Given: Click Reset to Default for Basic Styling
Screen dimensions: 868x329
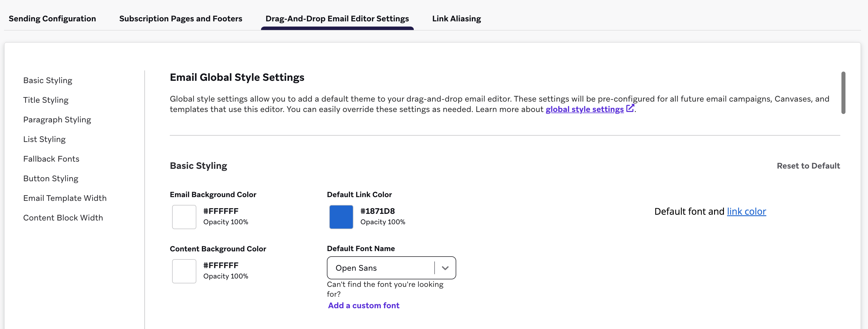Looking at the screenshot, I should pos(809,166).
